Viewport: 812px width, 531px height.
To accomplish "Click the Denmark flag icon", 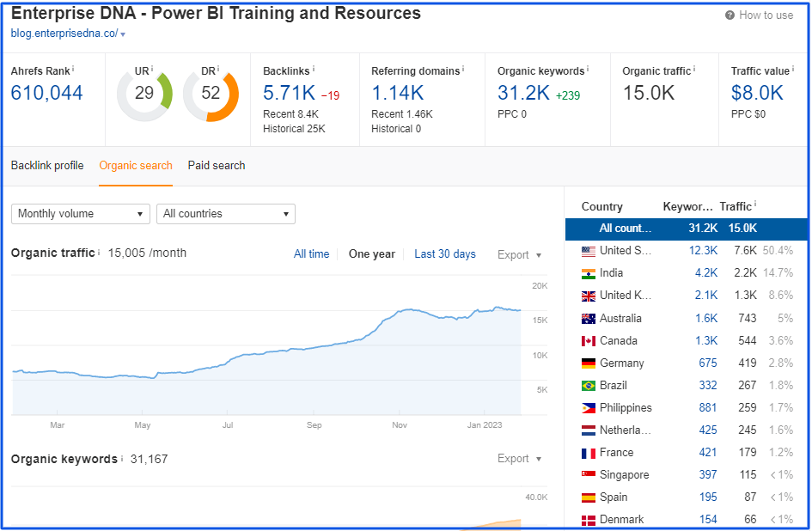I will 589,520.
